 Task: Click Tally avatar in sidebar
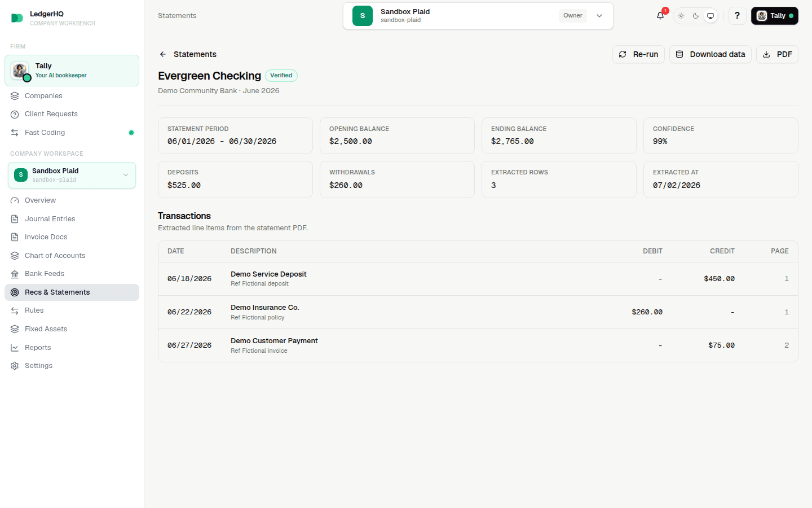pos(20,71)
